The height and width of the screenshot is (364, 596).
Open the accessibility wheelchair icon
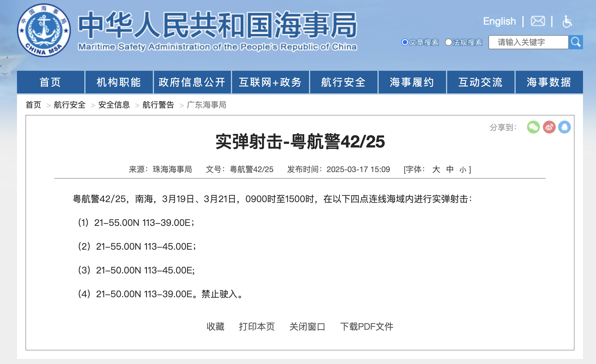click(567, 22)
